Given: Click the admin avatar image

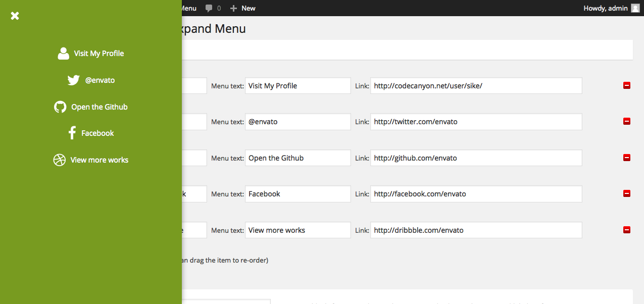Looking at the screenshot, I should pos(636,8).
